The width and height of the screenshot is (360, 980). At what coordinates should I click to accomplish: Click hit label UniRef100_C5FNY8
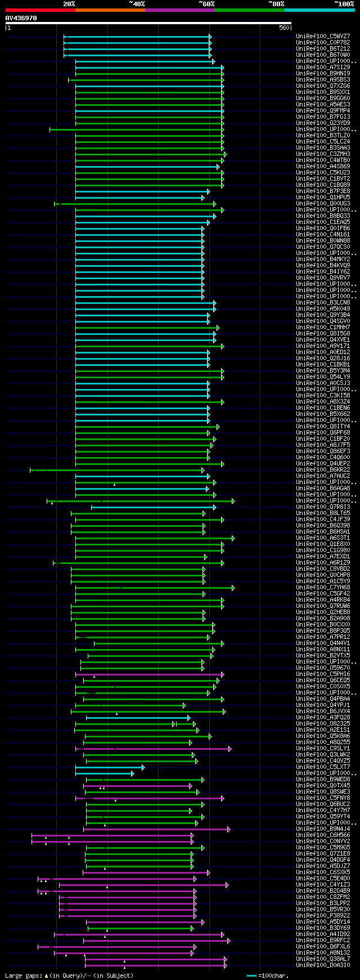click(323, 798)
